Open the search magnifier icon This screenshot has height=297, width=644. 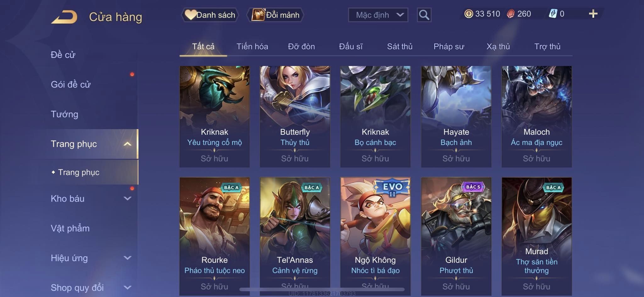424,15
